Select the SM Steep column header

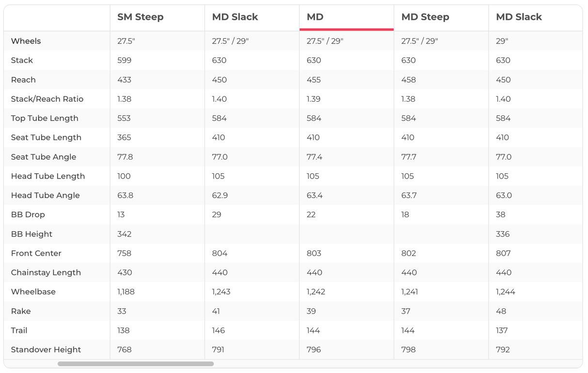pos(140,17)
